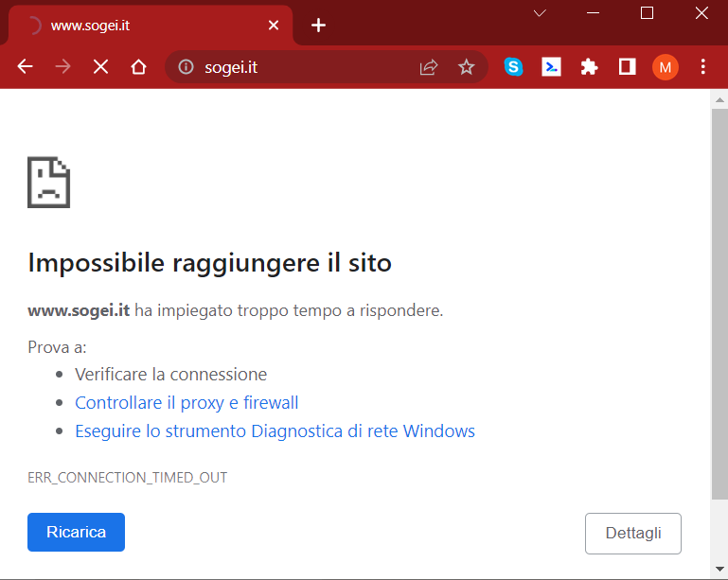The width and height of the screenshot is (728, 580).
Task: Toggle the browser side panel
Action: point(627,67)
